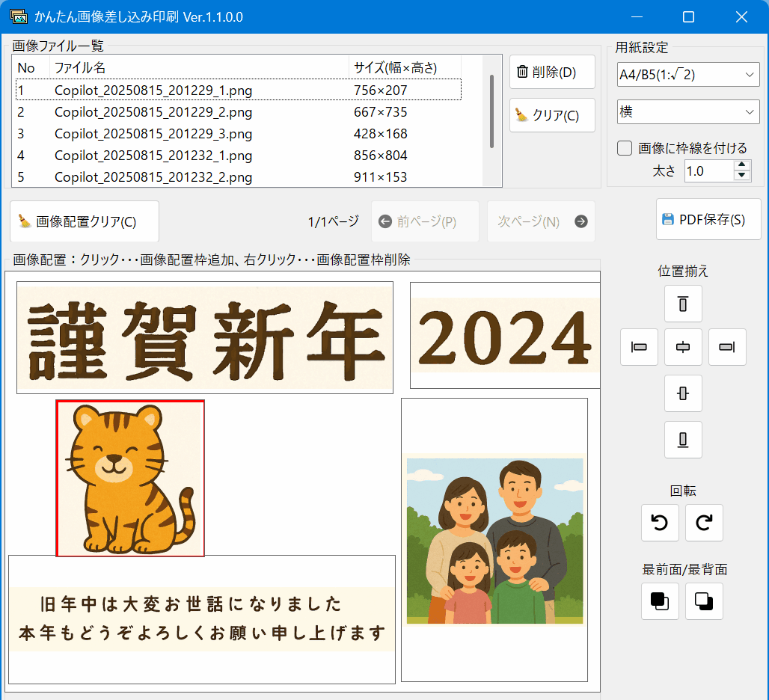Bring selected image to front

coord(660,601)
